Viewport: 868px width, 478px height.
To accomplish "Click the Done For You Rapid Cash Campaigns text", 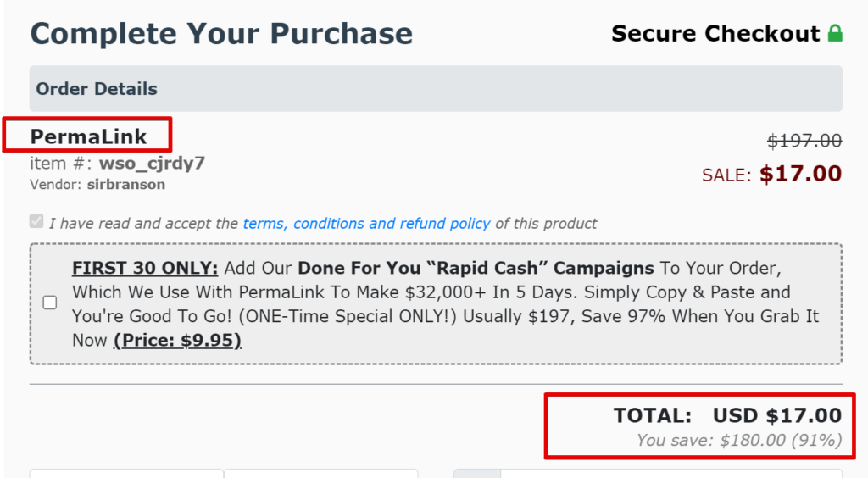I will [476, 269].
